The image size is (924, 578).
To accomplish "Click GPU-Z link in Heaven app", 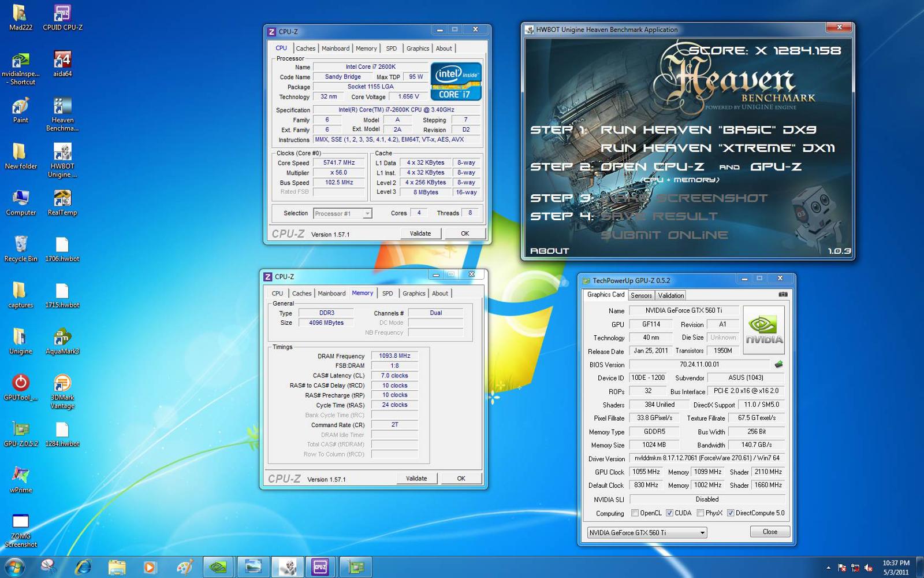I will tap(776, 167).
